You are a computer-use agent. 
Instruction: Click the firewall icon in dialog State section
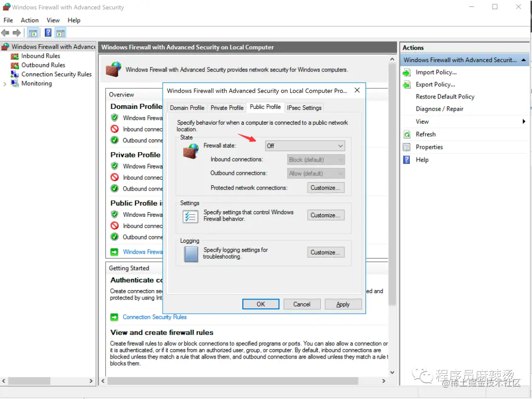[x=191, y=151]
